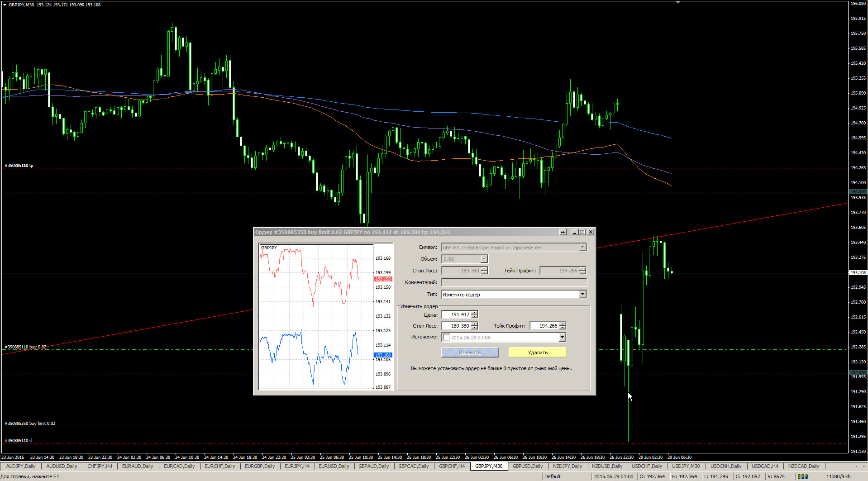Open the GBPCAD,Daily chart tab
The width and height of the screenshot is (868, 481).
[413, 466]
